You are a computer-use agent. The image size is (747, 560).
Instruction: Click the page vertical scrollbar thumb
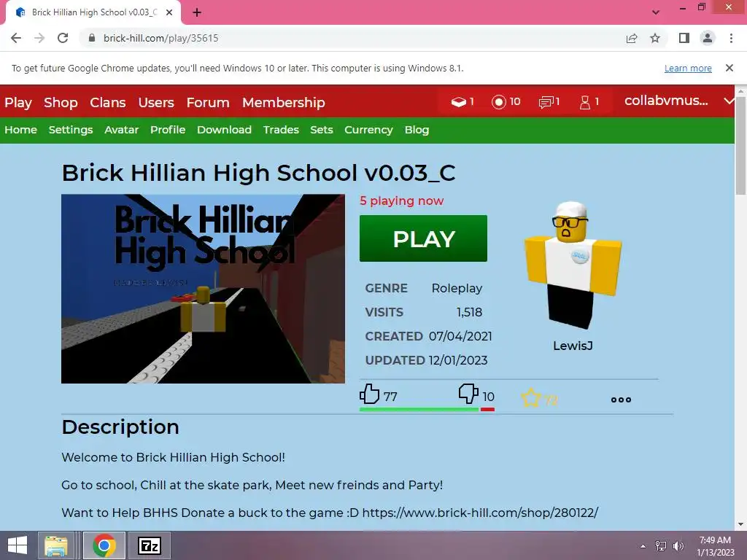coord(741,145)
